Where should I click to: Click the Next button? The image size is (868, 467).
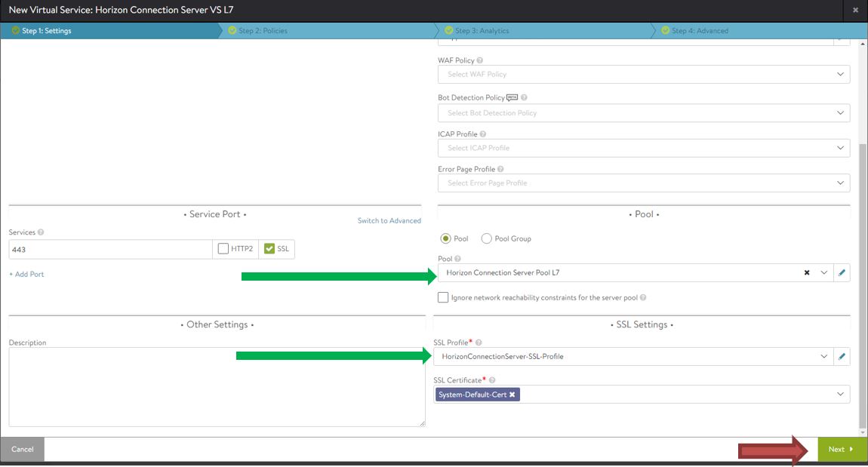[842, 450]
